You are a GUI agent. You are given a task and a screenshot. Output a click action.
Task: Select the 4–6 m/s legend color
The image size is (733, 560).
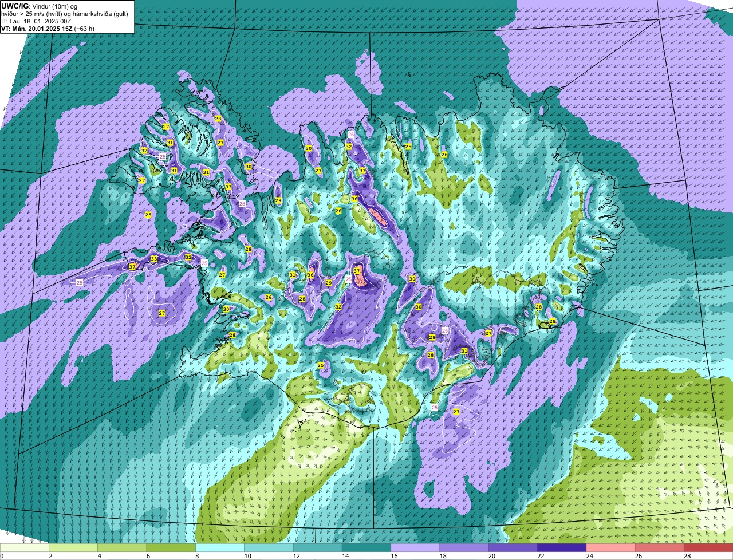click(x=122, y=548)
